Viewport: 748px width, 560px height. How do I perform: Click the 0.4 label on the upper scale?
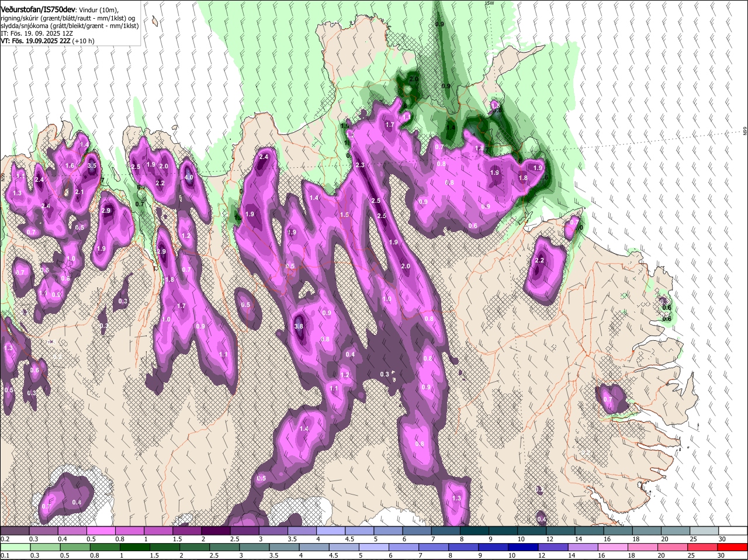tap(62, 539)
